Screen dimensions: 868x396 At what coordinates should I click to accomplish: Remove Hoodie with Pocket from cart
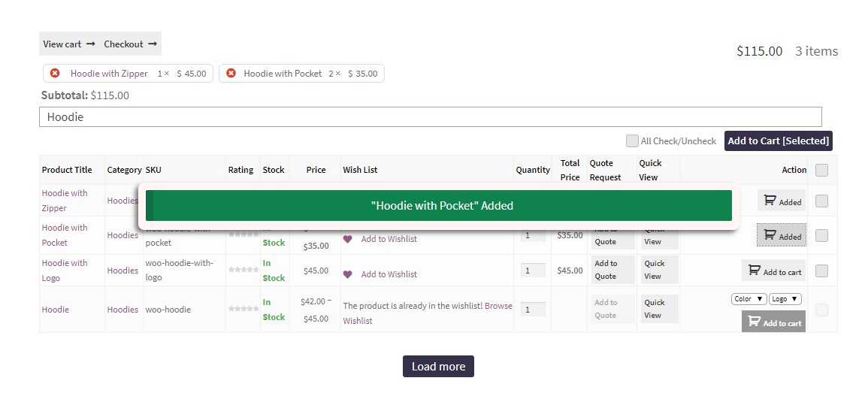[x=231, y=73]
